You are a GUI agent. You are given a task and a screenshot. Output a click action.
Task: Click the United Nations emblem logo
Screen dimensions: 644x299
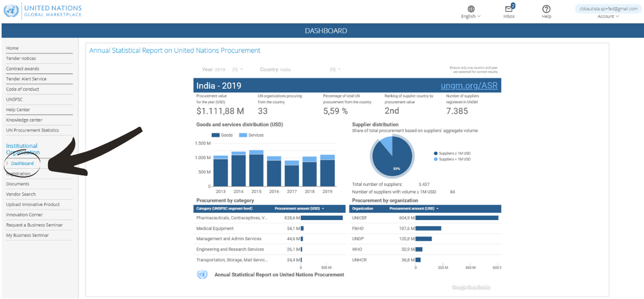pos(11,10)
